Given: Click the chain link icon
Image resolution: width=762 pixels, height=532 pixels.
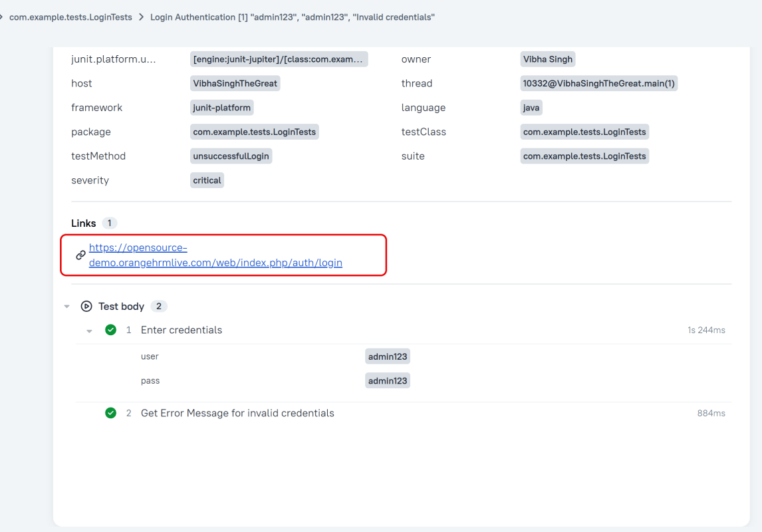Looking at the screenshot, I should (x=80, y=255).
